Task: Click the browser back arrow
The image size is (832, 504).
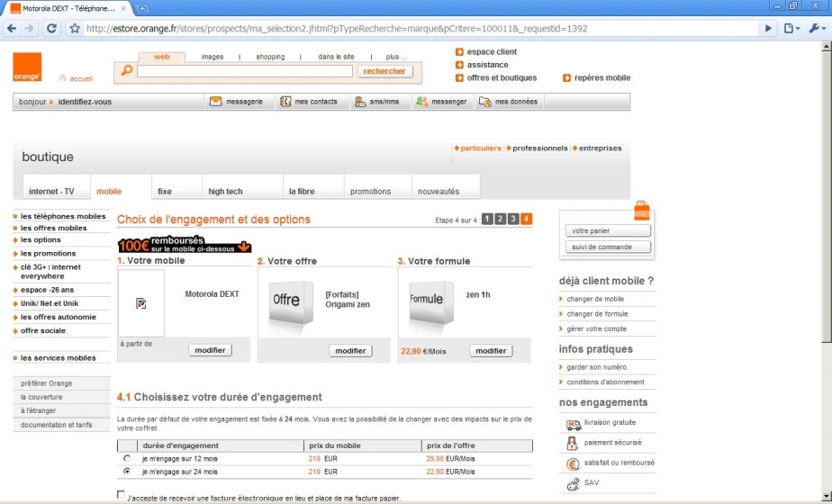Action: pos(12,29)
